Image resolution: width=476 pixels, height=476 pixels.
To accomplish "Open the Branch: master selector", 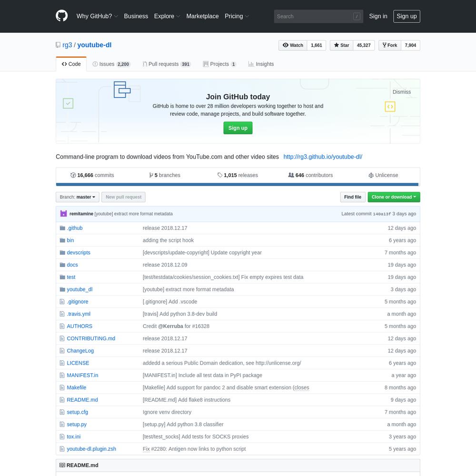I will (x=78, y=197).
